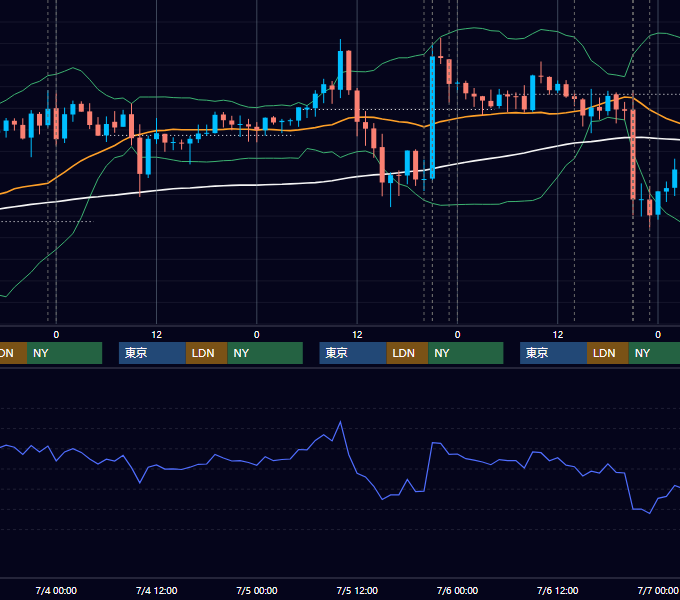680x600 pixels.
Task: Click the 7/4 00:00 date axis label
Action: pos(56,590)
